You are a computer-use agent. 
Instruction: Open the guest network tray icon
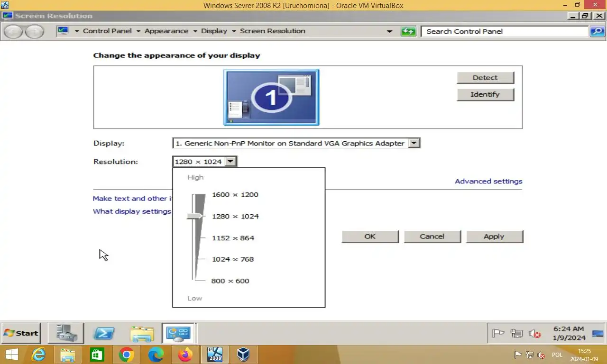pos(516,333)
